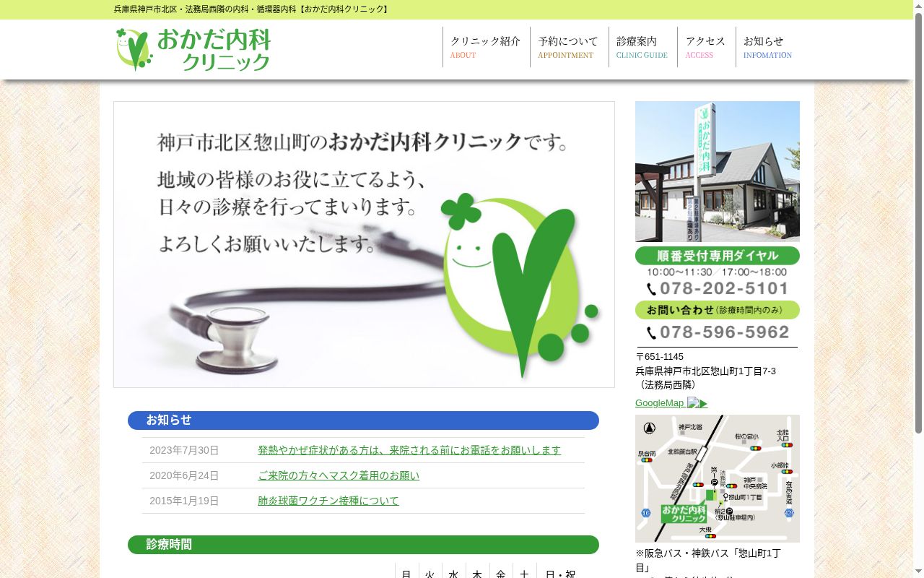Click the postal code 〒651-1145
Screen dimensions: 924x578
coord(659,356)
